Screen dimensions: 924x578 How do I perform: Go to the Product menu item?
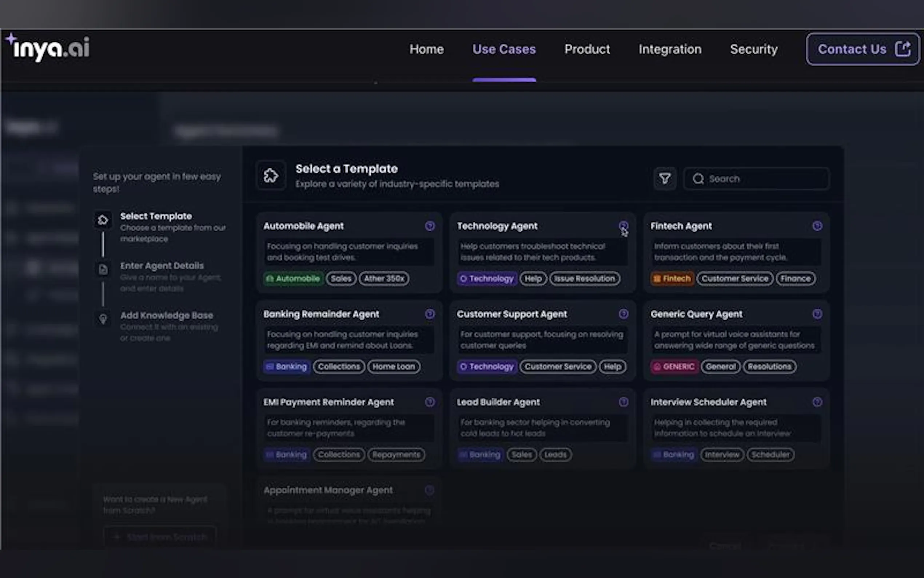coord(587,49)
